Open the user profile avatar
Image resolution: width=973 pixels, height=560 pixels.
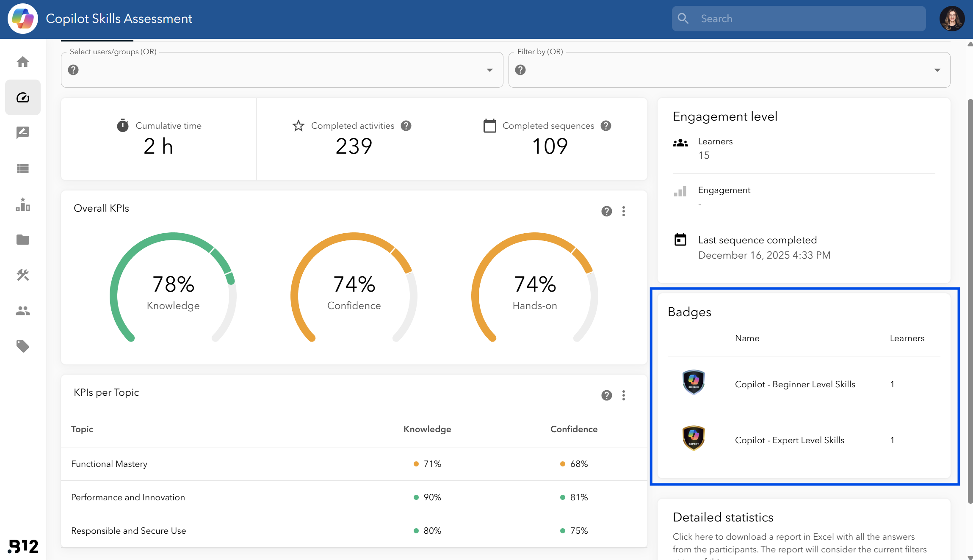coord(952,19)
